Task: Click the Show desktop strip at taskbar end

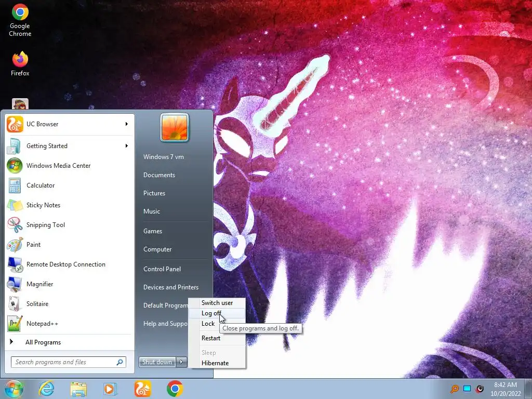Action: (529, 389)
